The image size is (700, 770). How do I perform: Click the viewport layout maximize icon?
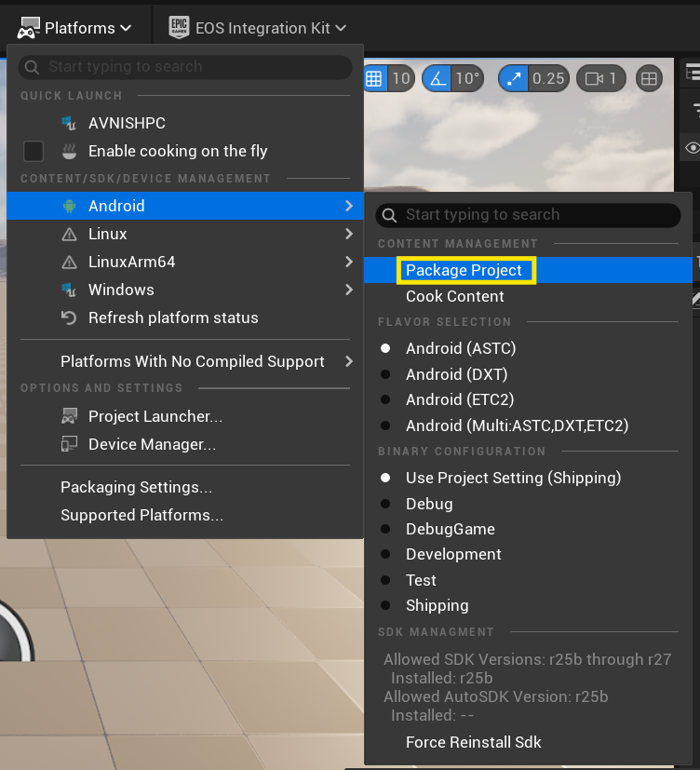pos(650,78)
